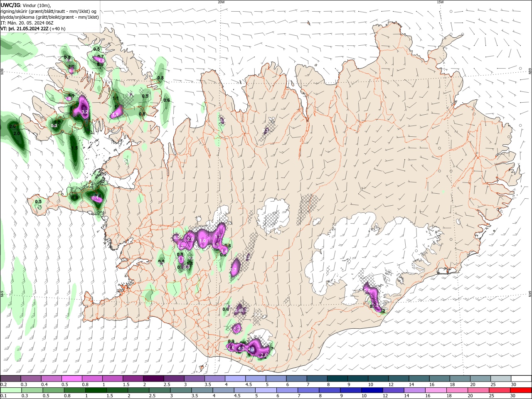Select the 66N latitude label on left edge
Viewport: 532px width, 399px height.
point(2,72)
